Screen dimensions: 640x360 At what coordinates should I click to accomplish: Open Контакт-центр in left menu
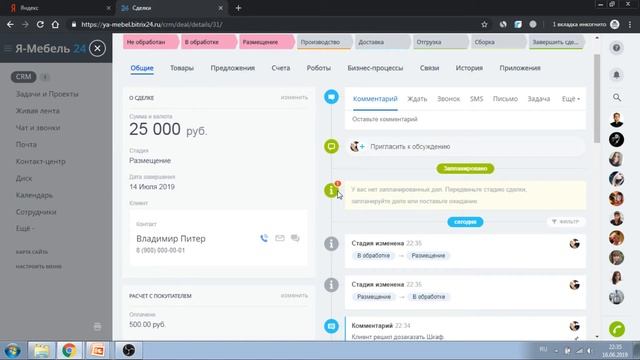40,161
